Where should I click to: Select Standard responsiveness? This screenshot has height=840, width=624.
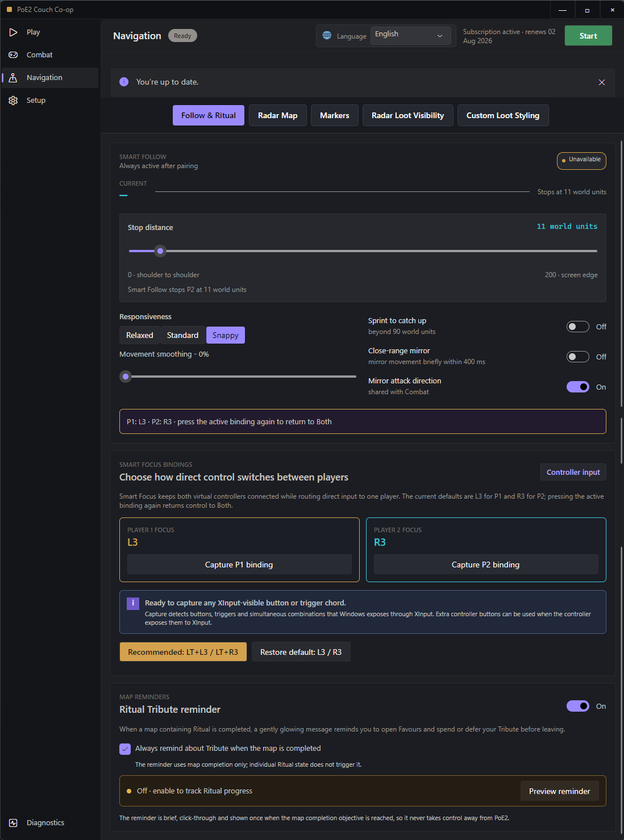pyautogui.click(x=183, y=335)
